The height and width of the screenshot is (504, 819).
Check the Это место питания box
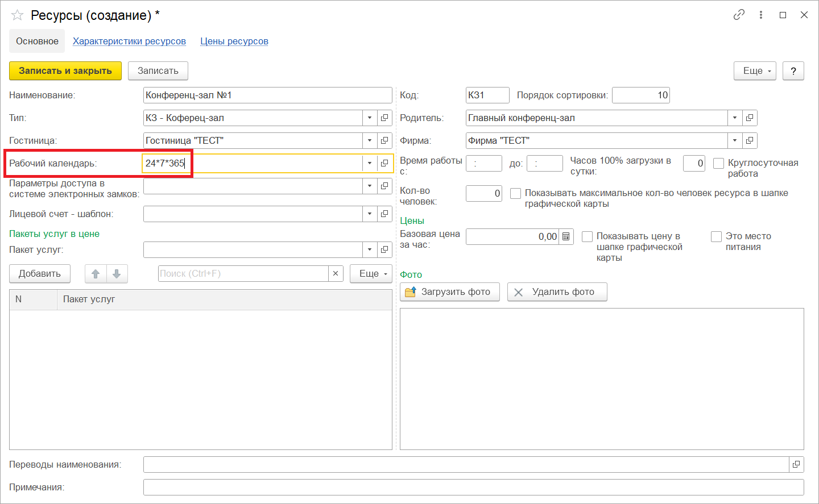(x=716, y=236)
